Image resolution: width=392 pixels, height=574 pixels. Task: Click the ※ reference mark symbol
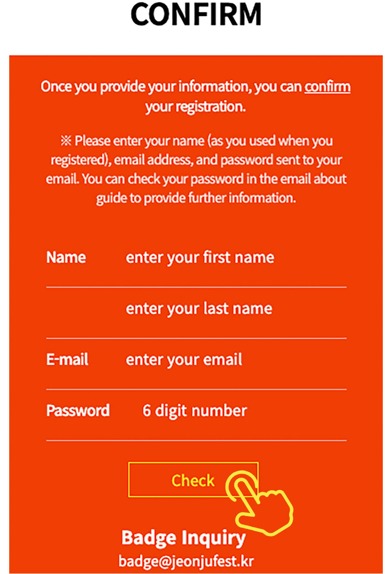66,141
